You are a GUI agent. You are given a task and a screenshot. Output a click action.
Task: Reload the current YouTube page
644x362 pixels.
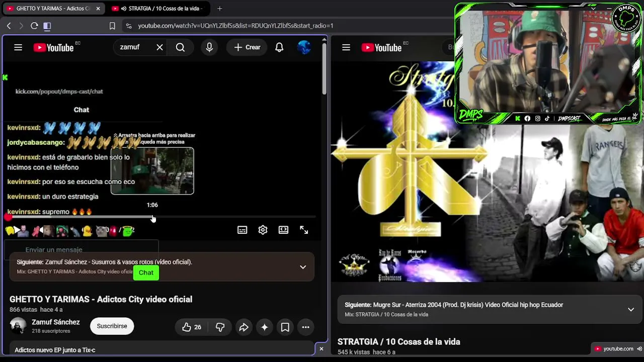pyautogui.click(x=34, y=26)
